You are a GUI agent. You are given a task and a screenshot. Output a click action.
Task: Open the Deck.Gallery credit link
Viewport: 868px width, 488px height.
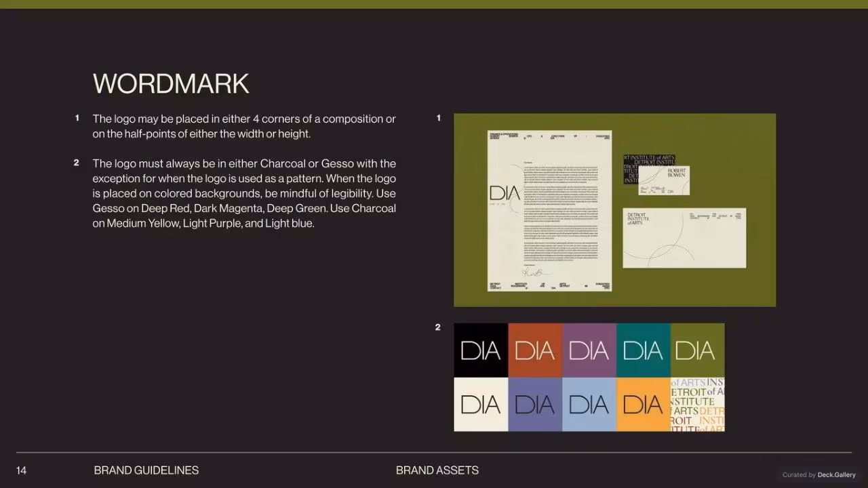836,475
